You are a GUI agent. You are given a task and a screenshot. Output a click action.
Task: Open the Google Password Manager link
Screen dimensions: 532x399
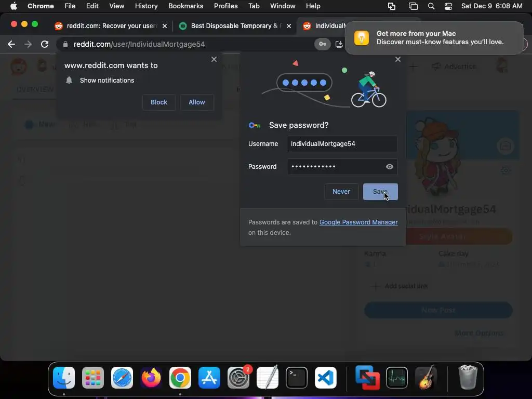[358, 222]
